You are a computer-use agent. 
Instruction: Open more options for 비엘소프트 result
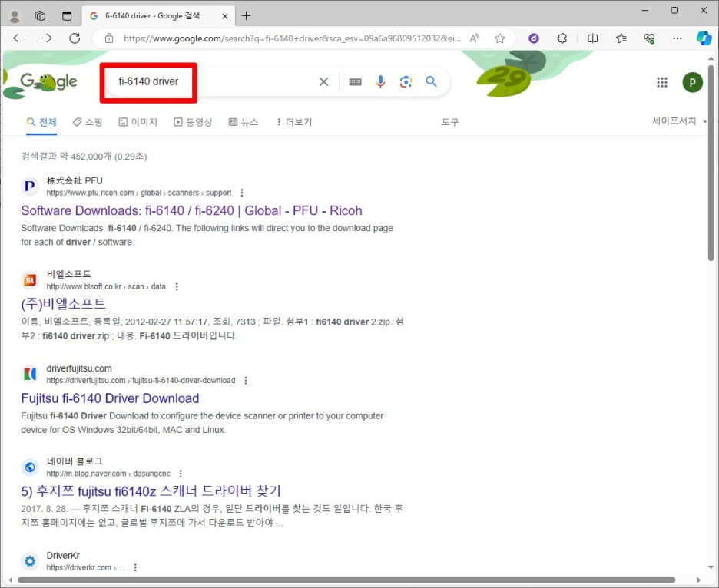(177, 286)
